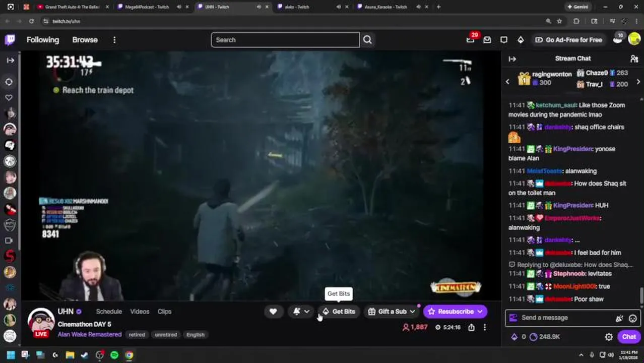Viewport: 644px width, 363px height.
Task: Go to the Browse page
Action: pyautogui.click(x=85, y=40)
